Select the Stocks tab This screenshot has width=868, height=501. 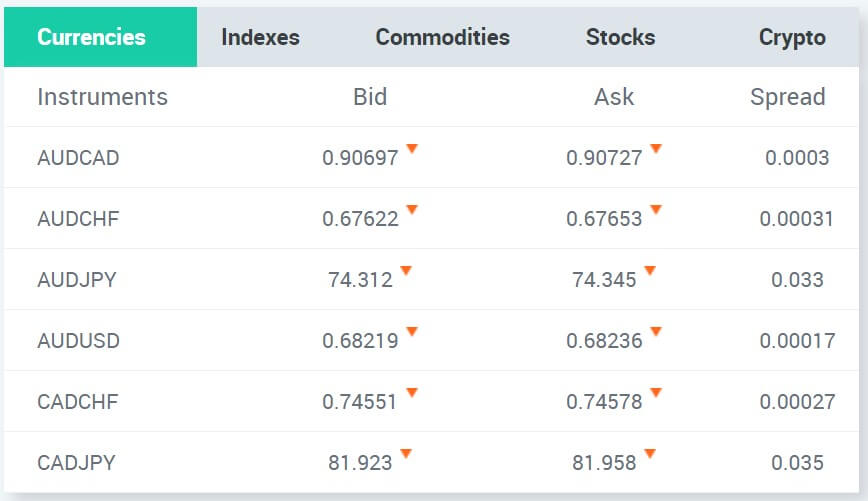[620, 37]
